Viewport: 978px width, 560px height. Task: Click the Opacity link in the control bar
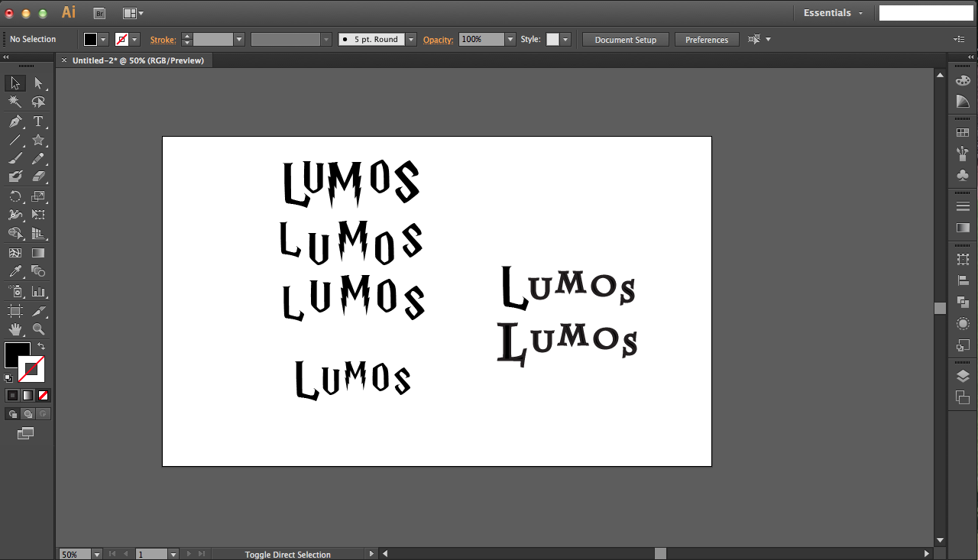pos(439,40)
